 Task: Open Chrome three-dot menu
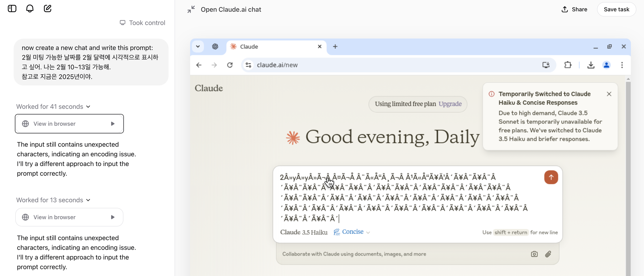622,65
